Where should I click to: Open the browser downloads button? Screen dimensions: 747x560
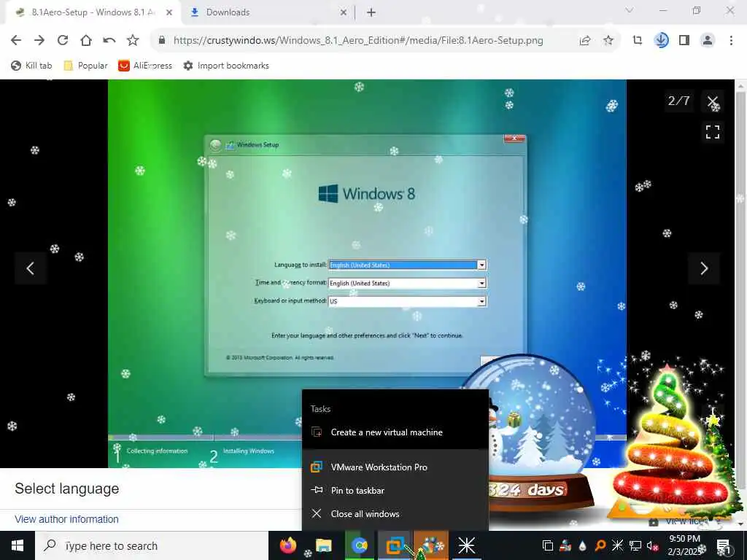(x=661, y=41)
